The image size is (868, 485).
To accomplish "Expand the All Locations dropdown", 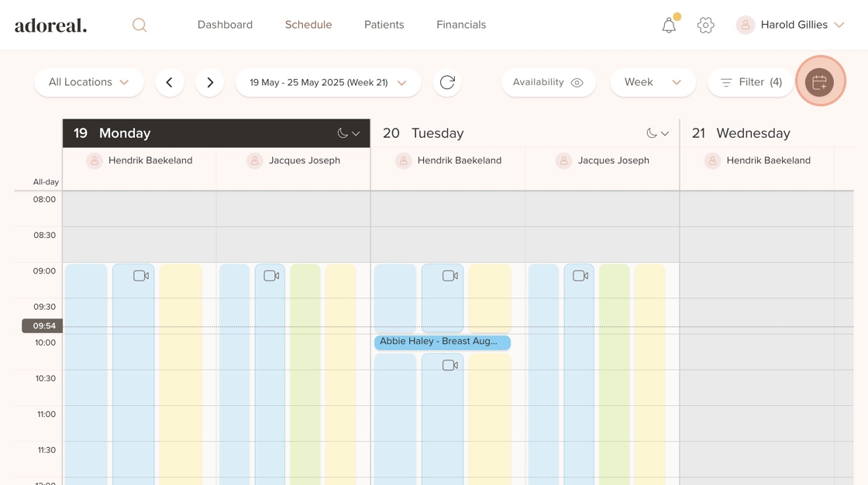I will click(x=88, y=82).
